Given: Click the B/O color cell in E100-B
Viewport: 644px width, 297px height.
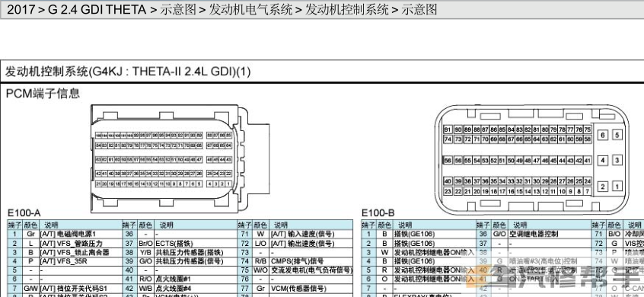Looking at the screenshot, I should coord(614,234).
